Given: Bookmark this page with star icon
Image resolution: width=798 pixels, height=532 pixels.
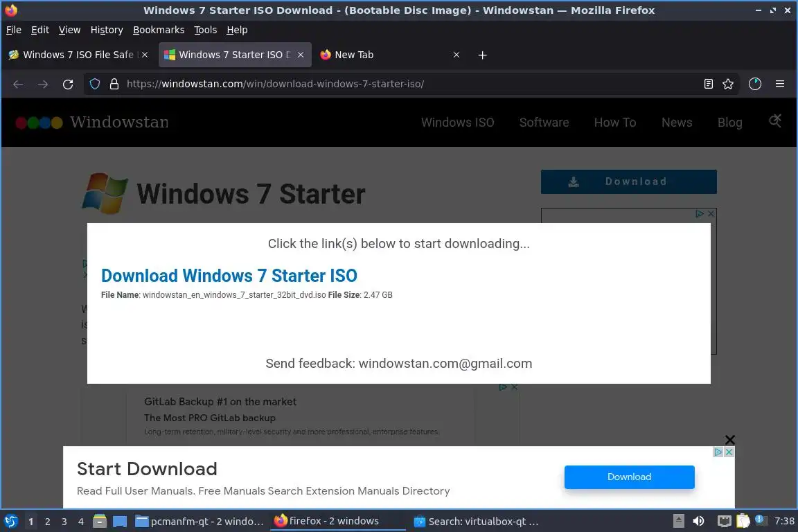Looking at the screenshot, I should coord(728,84).
